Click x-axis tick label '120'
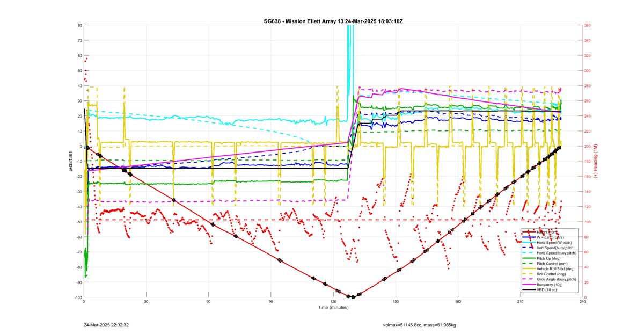644x334 pixels. pyautogui.click(x=333, y=301)
